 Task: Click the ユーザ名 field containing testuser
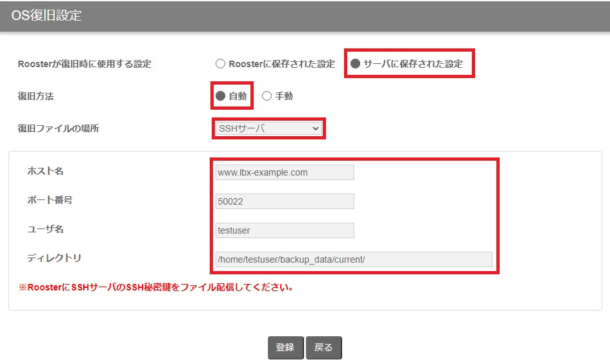[x=285, y=230]
